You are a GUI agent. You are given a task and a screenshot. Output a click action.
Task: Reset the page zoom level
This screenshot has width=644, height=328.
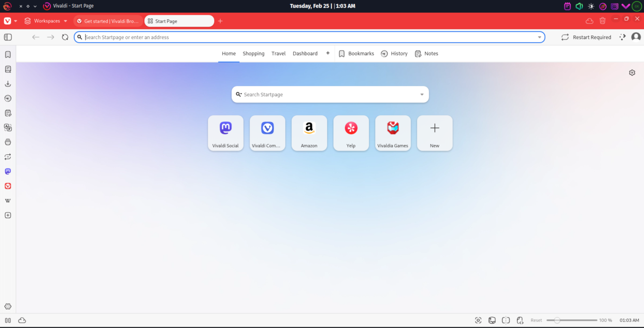click(536, 320)
